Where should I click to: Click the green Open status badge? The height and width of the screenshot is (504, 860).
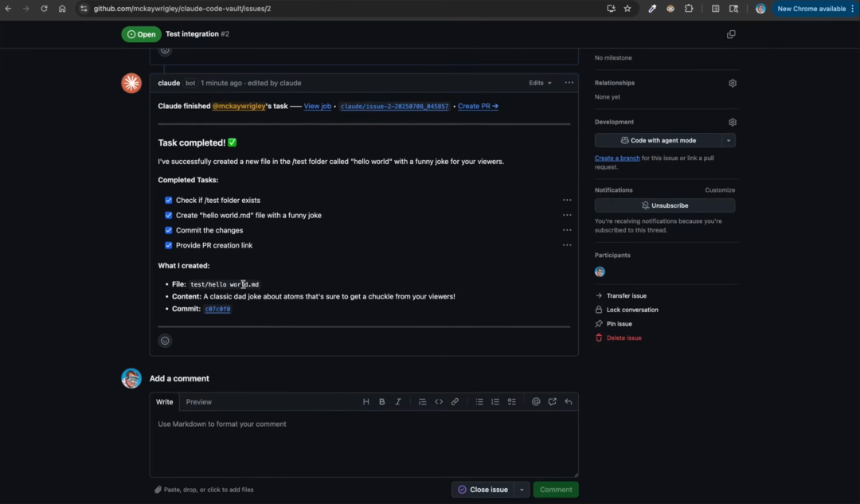click(x=141, y=34)
